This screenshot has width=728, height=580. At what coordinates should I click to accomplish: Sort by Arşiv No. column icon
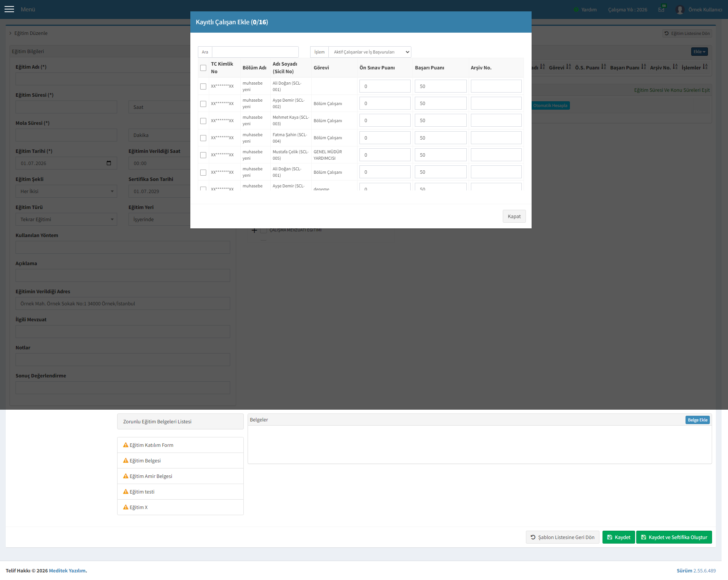coord(675,67)
